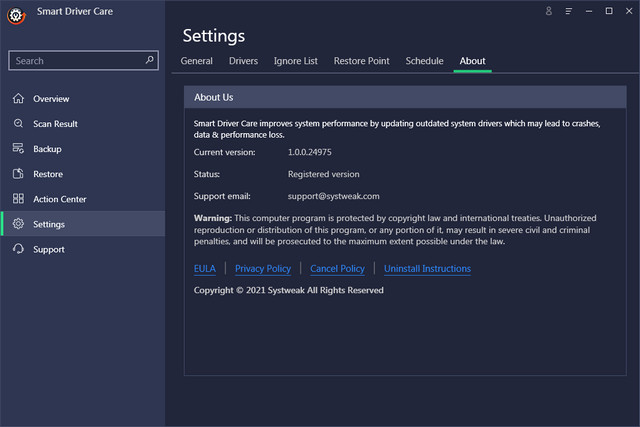
Task: Open the Schedule tab
Action: [x=424, y=61]
